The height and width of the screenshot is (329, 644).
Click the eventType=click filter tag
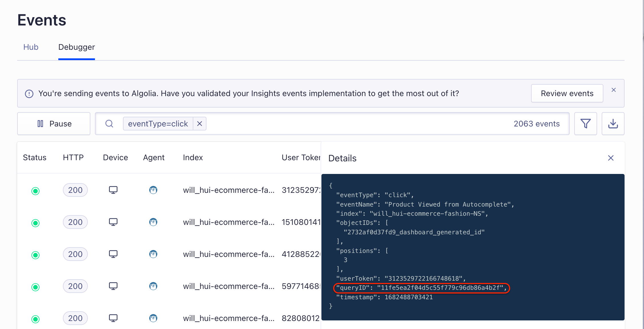point(158,124)
